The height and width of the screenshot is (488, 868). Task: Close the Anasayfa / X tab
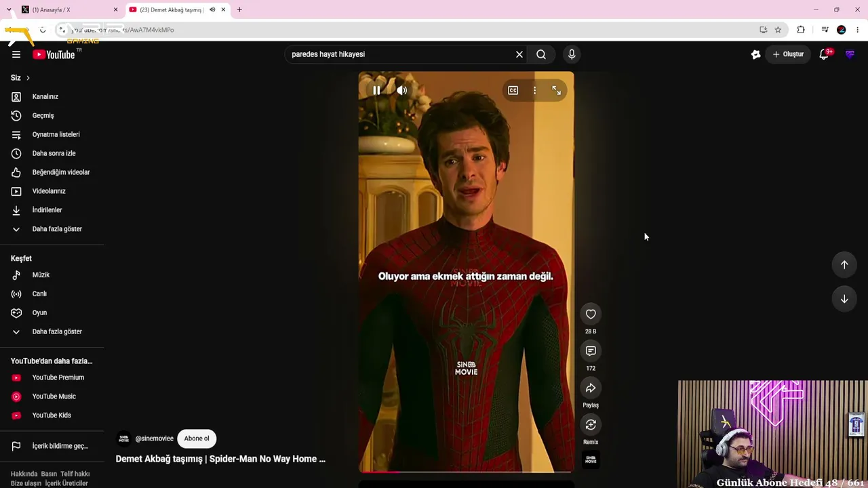click(115, 9)
